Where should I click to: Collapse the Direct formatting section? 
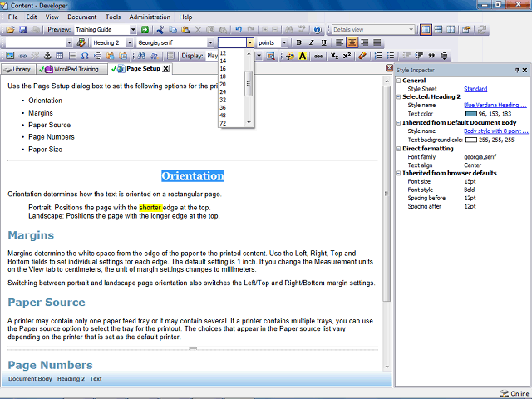398,149
